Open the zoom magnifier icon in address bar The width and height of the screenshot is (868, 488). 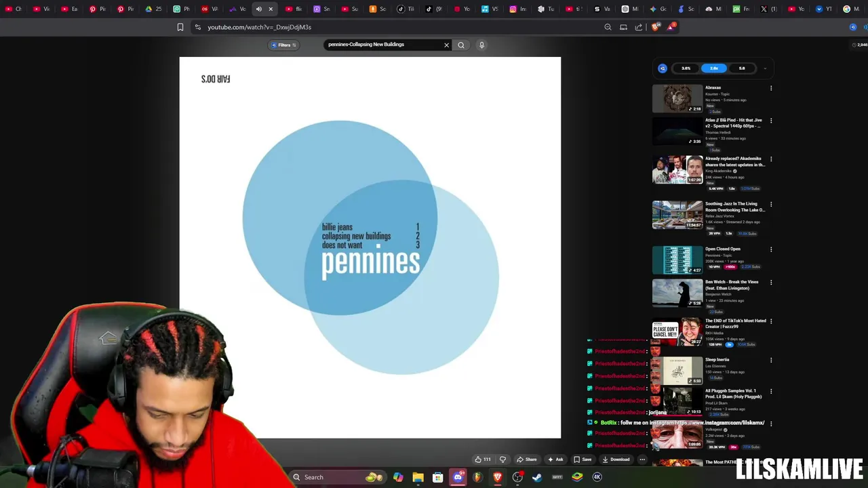[x=608, y=27]
